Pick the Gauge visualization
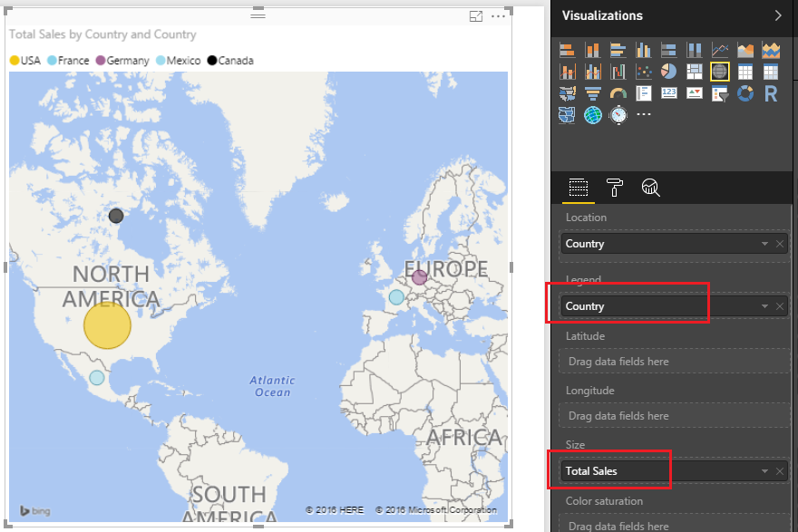 (618, 93)
